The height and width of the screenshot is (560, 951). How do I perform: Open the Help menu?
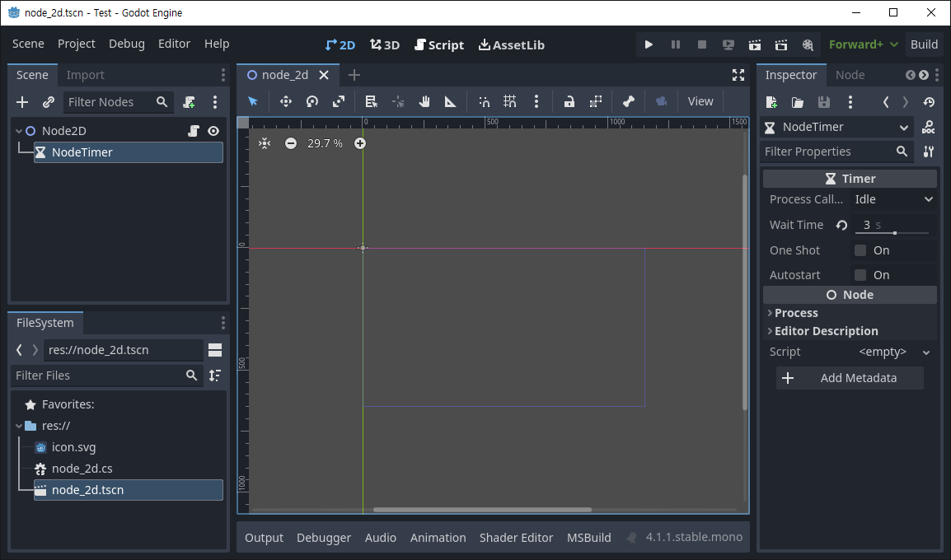[217, 44]
